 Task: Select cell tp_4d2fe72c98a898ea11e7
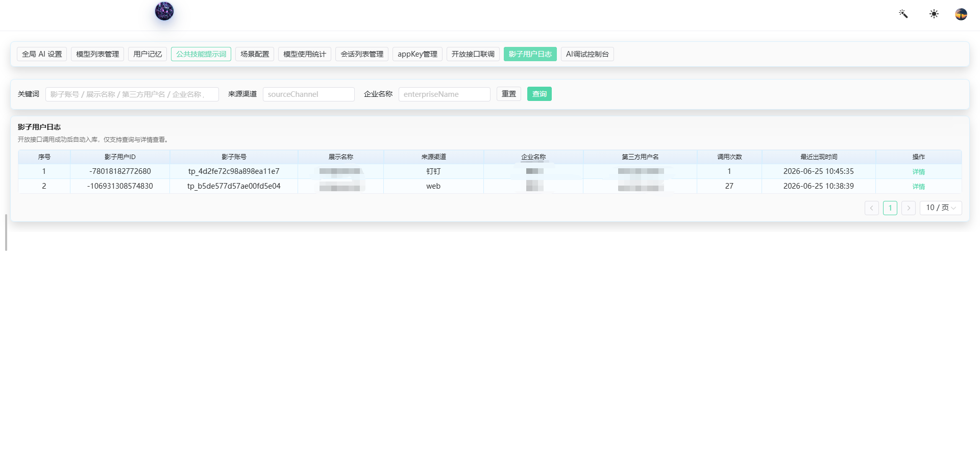pyautogui.click(x=234, y=171)
